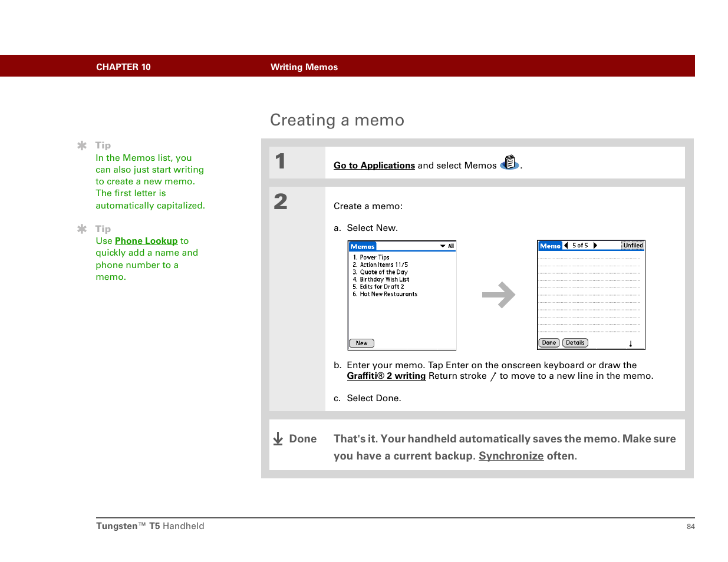Viewport: 728px width, 562px height.
Task: Click the asterisk icon beside the Phone Lookup tip
Action: 82,229
